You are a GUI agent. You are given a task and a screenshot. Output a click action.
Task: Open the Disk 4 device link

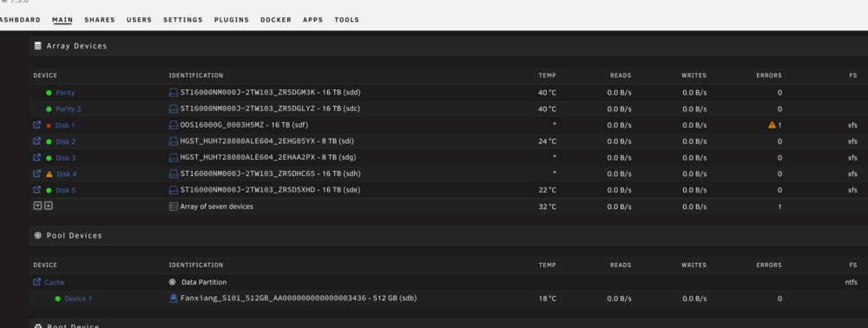(67, 174)
